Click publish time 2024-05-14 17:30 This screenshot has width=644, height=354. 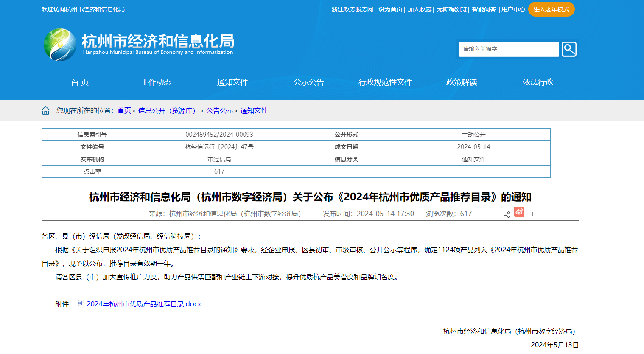[368, 214]
